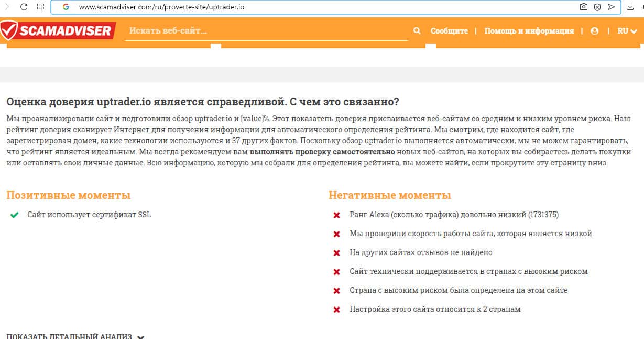This screenshot has height=339, width=644.
Task: Click the 'Искать веб-сайт' search field
Action: [266, 31]
